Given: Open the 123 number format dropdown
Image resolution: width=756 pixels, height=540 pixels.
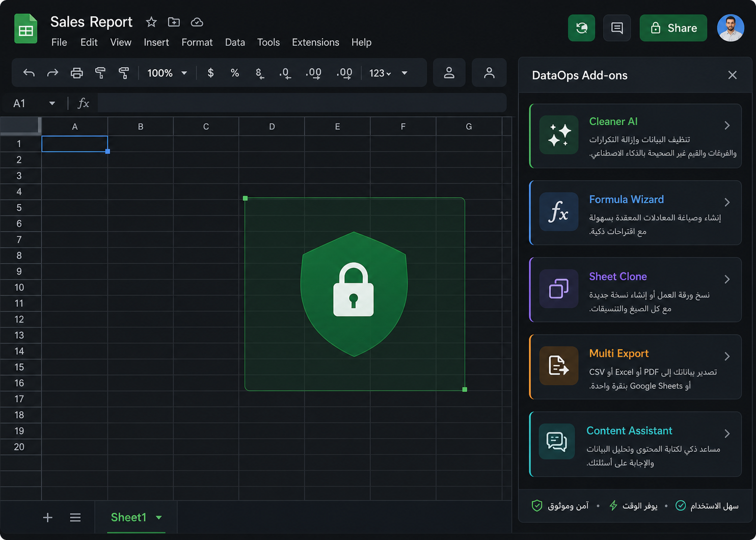Looking at the screenshot, I should [380, 73].
